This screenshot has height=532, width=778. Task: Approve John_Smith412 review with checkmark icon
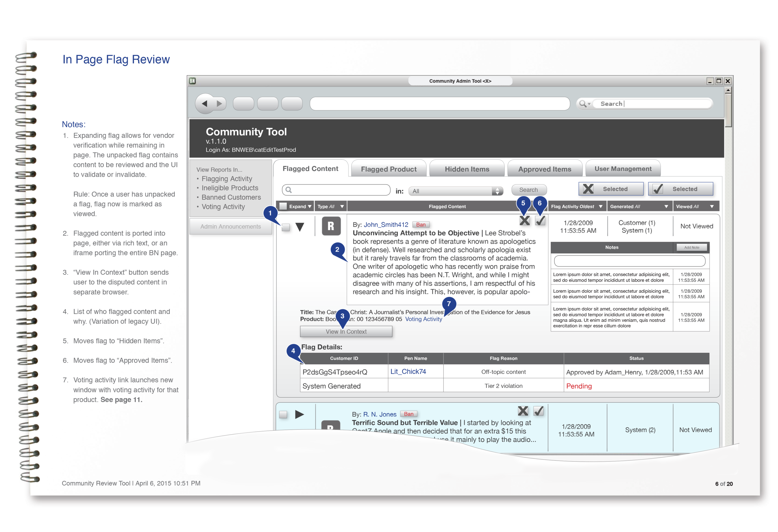point(540,221)
